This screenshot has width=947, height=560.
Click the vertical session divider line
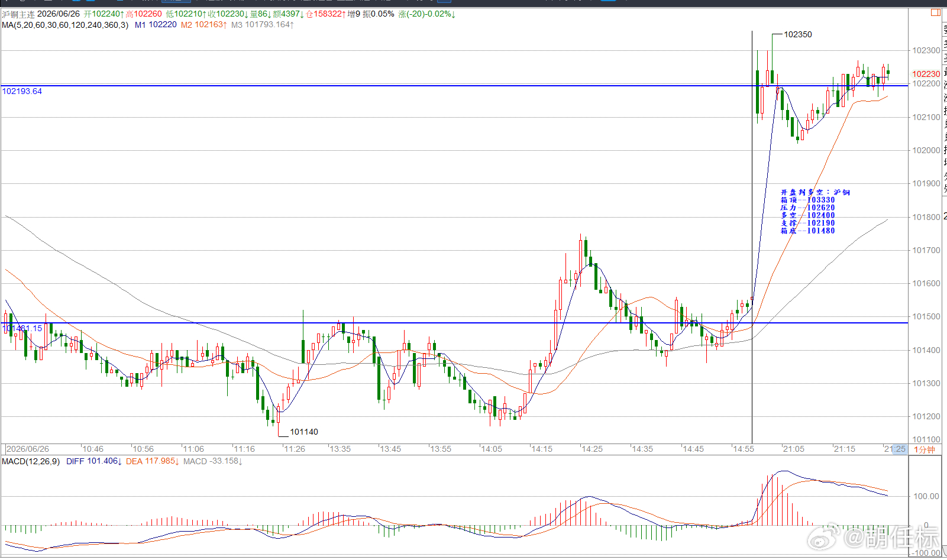752,237
